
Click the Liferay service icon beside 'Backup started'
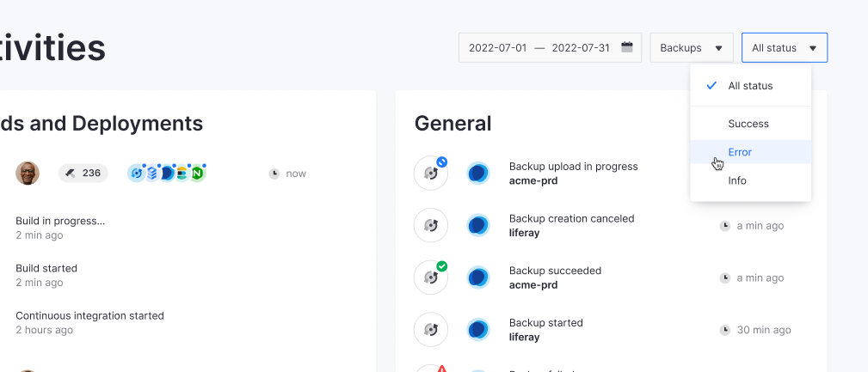[478, 330]
